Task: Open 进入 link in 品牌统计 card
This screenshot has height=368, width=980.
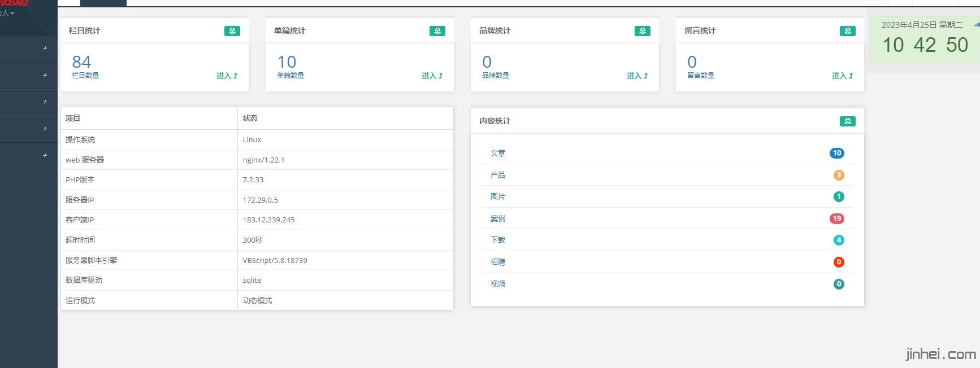Action: 638,76
